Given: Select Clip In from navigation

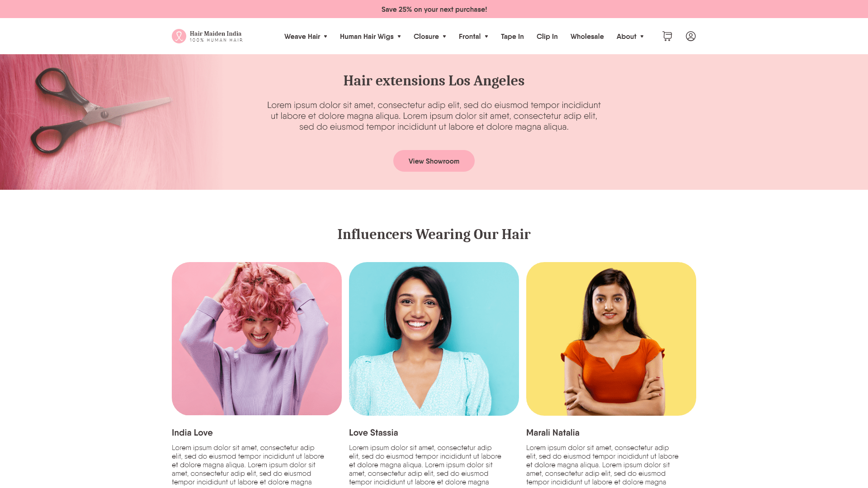Looking at the screenshot, I should 547,37.
